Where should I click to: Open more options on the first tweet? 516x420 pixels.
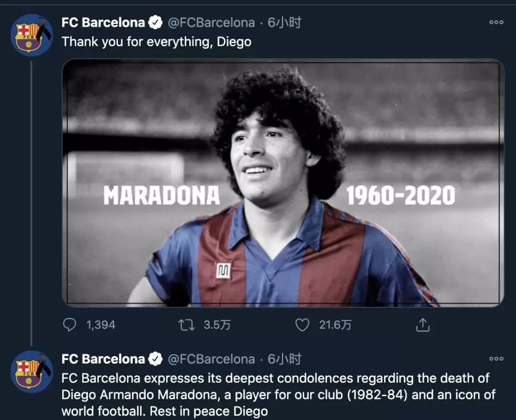(496, 22)
